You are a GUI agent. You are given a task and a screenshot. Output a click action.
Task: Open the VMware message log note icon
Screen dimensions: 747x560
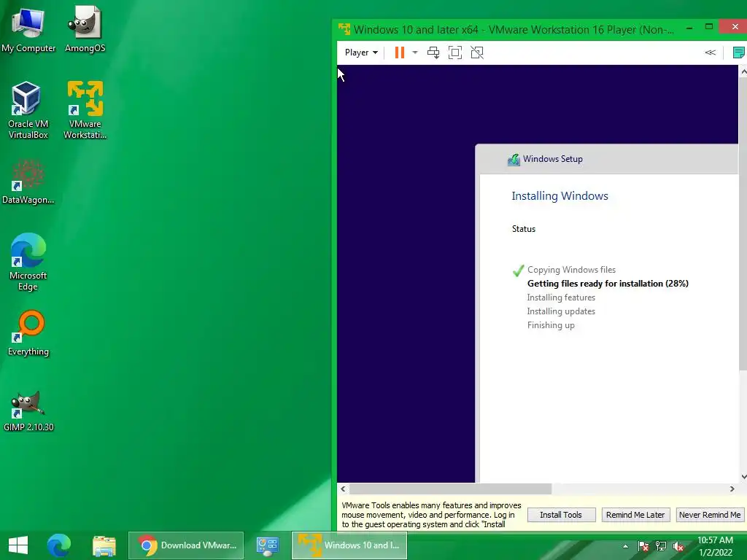coord(739,52)
